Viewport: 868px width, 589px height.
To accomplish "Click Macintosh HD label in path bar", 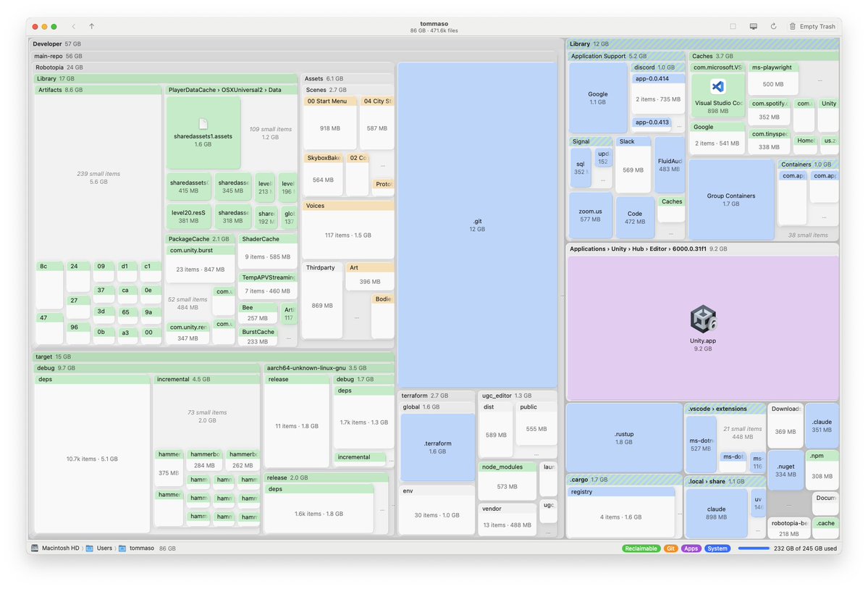I will [x=60, y=548].
